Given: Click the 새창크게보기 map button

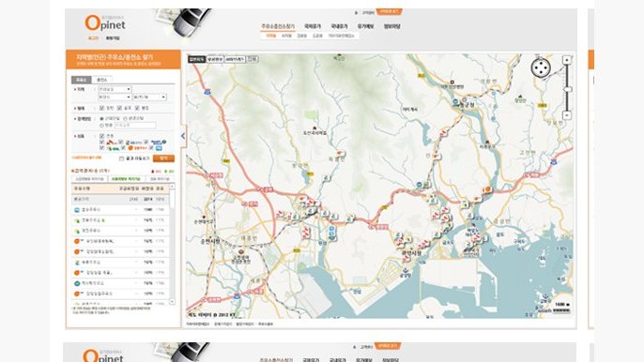Looking at the screenshot, I should pos(235,59).
